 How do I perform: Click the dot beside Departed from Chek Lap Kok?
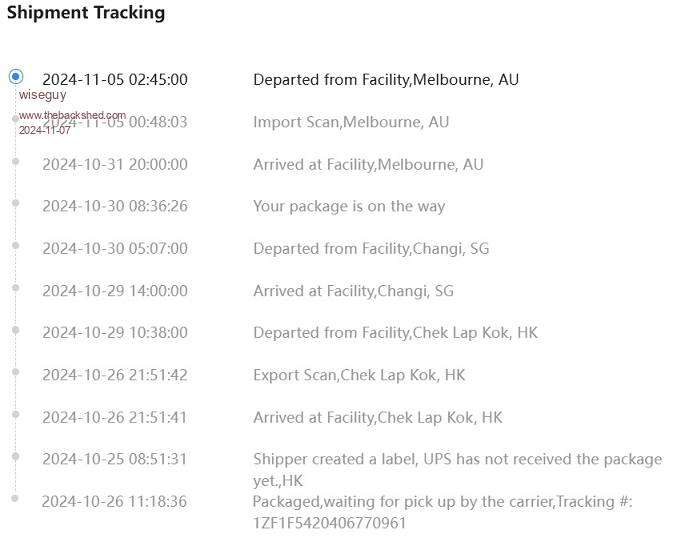click(x=15, y=329)
